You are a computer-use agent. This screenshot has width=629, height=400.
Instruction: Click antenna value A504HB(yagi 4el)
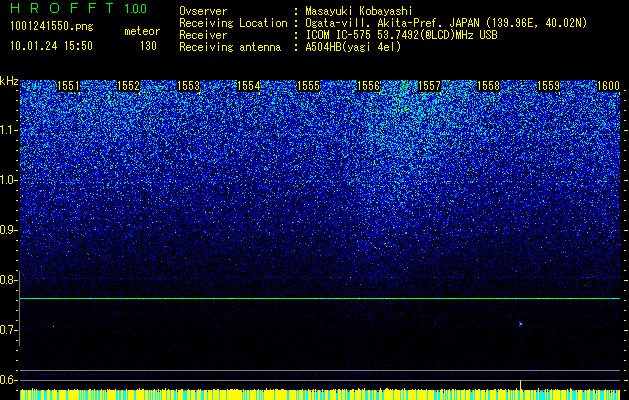pos(353,47)
